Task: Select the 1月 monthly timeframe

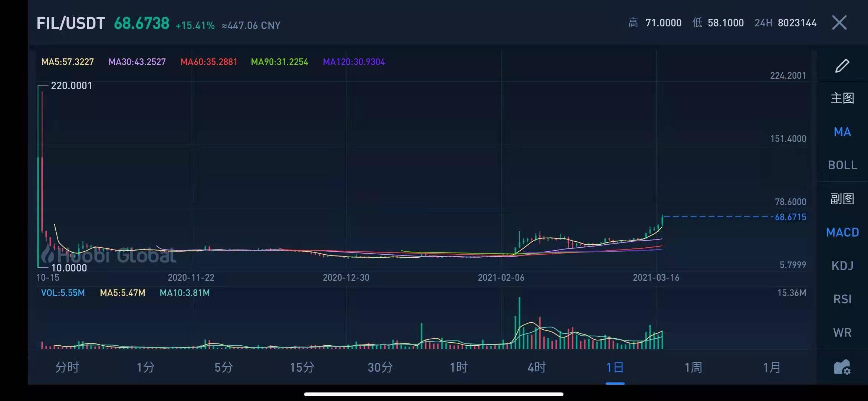Action: (772, 367)
